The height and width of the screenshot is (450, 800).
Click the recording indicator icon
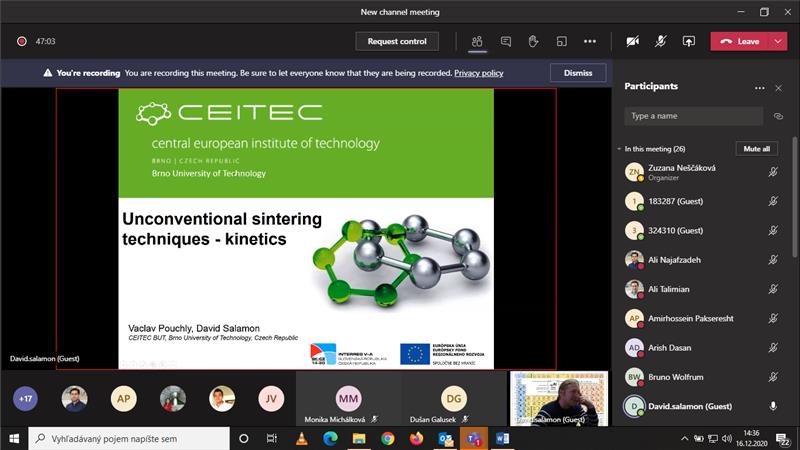point(21,41)
